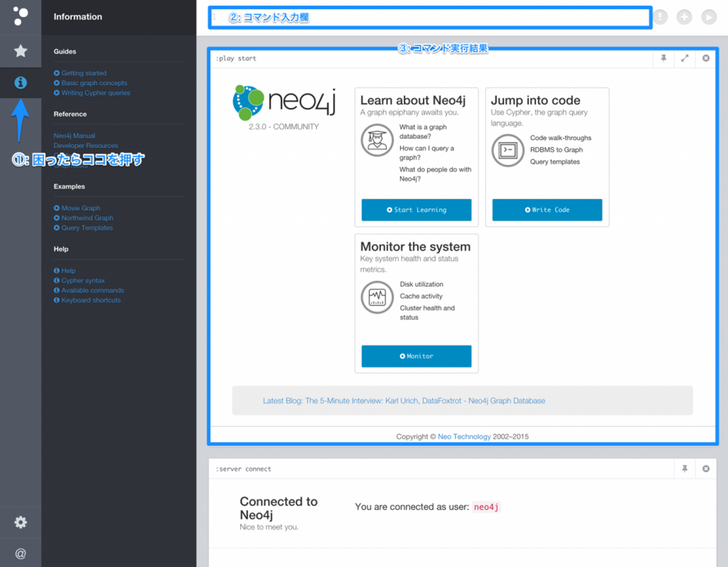Click the 'Connected to Neo4j' heading
Image resolution: width=728 pixels, height=567 pixels.
[279, 508]
